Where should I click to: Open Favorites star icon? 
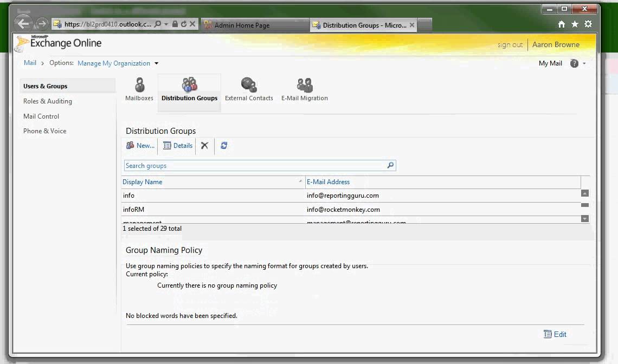coord(575,24)
